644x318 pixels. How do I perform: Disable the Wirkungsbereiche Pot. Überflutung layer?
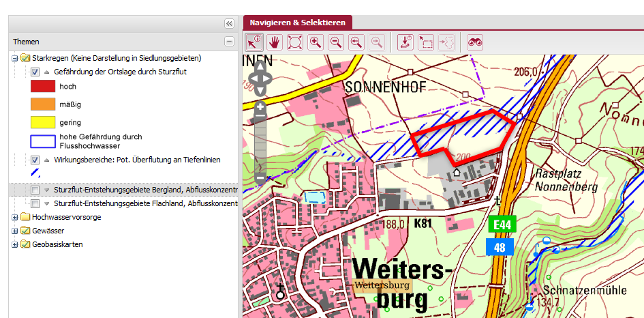coord(35,160)
